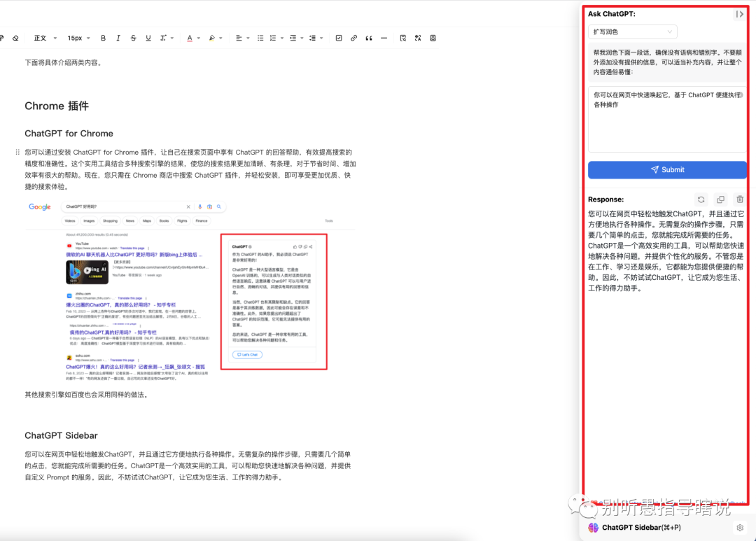Click into the ChatGPT prompt text area
This screenshot has width=756, height=541.
tap(667, 126)
